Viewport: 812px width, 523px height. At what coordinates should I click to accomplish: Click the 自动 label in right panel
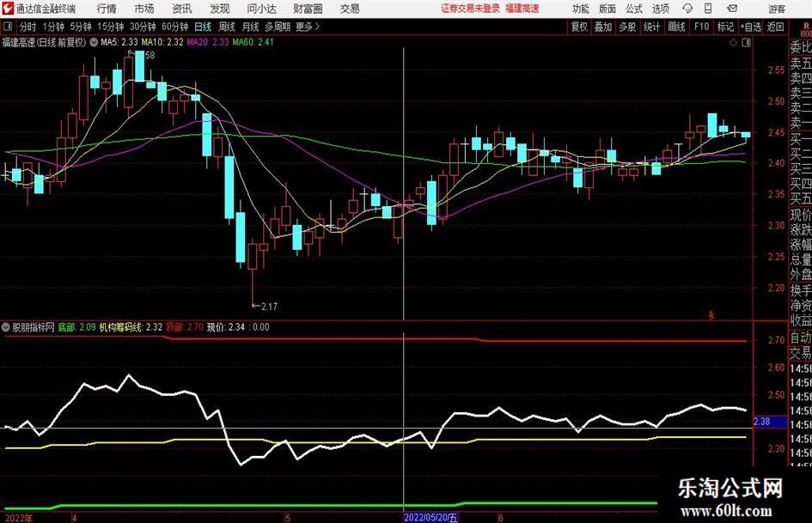click(801, 338)
